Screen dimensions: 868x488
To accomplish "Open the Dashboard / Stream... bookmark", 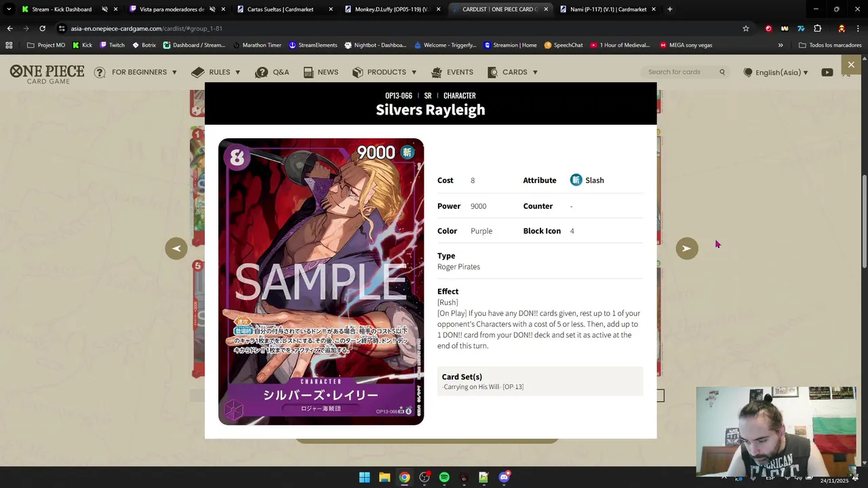I will click(x=194, y=45).
